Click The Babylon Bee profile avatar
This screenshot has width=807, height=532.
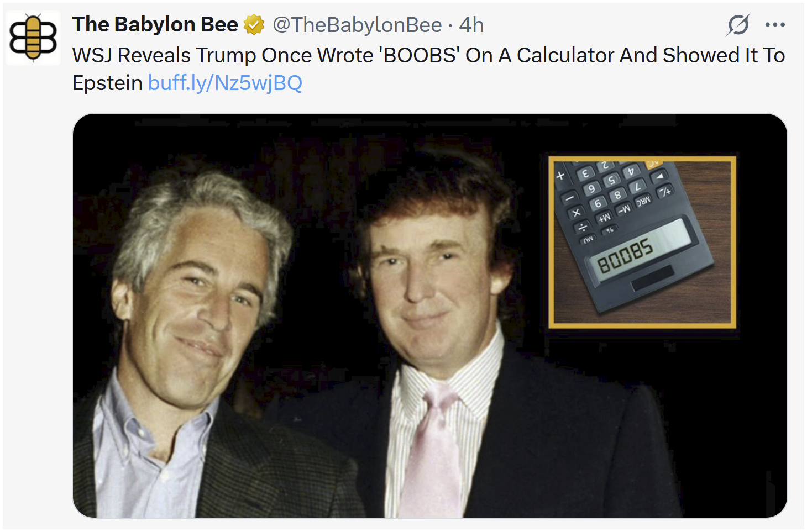pos(33,38)
